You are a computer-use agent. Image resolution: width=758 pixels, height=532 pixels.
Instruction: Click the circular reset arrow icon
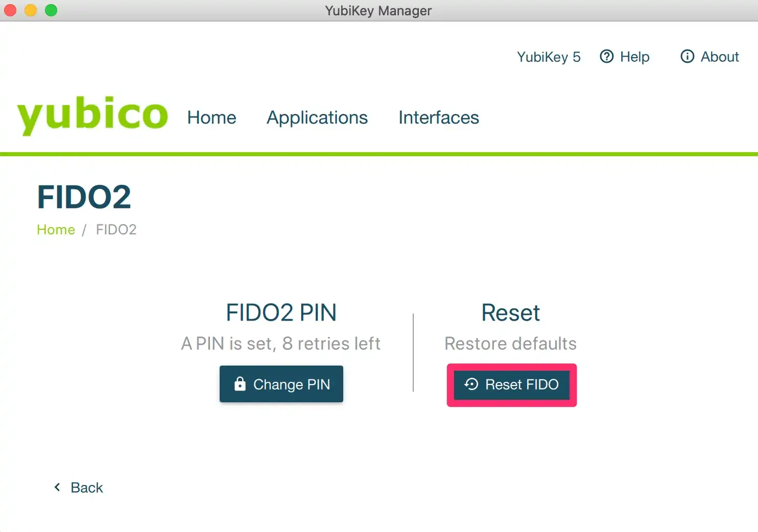pyautogui.click(x=471, y=384)
